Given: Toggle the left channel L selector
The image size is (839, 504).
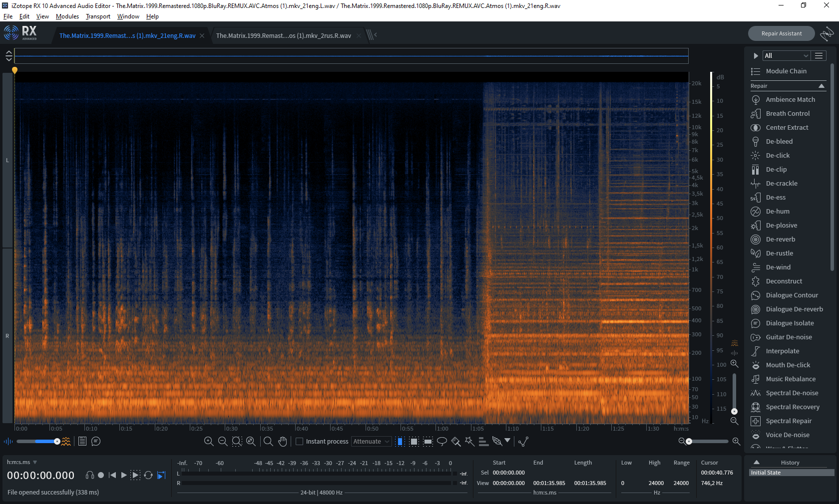Looking at the screenshot, I should pos(7,160).
